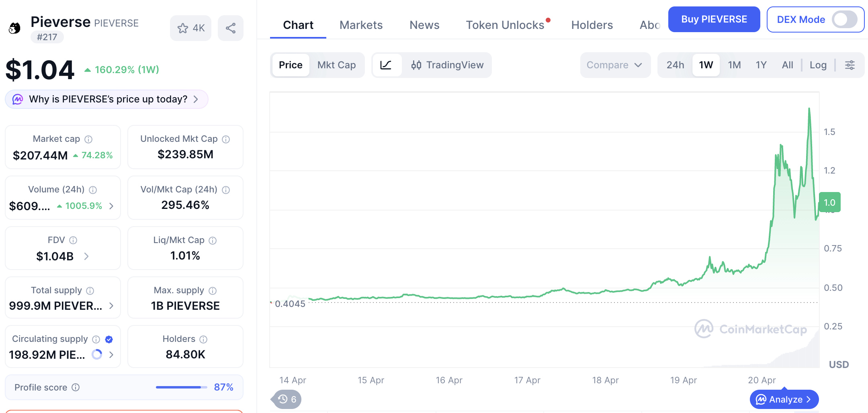This screenshot has height=413, width=868.
Task: Click the 1B PIEVERSE max supply value
Action: 185,306
